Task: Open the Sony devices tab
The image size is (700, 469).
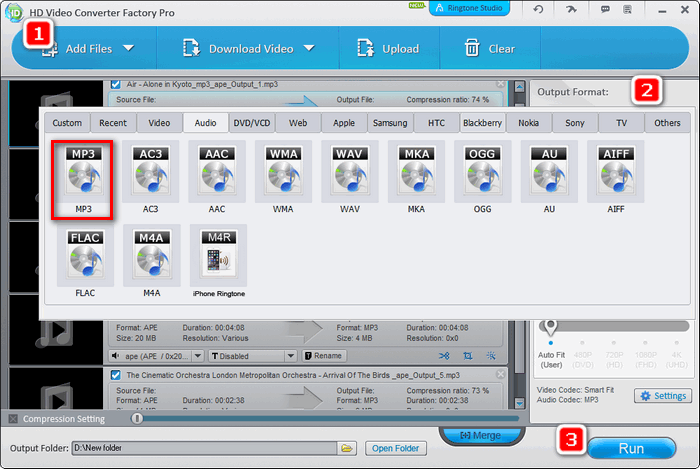Action: [575, 123]
